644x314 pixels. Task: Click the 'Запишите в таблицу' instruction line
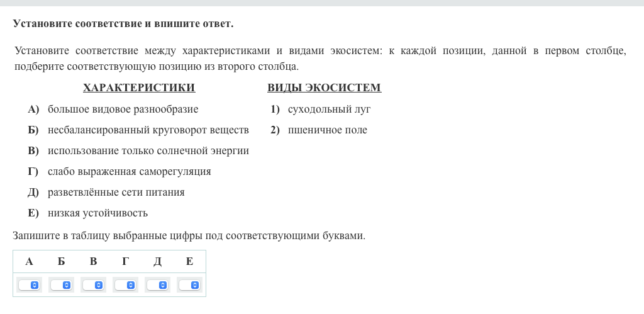click(189, 236)
